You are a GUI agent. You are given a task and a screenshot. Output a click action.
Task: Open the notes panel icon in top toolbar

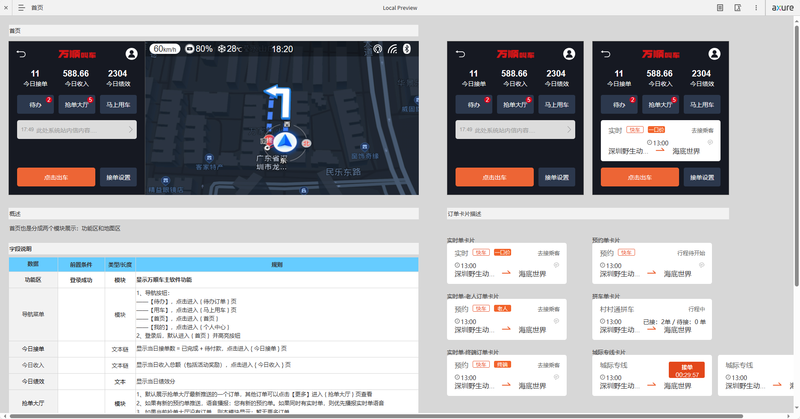pyautogui.click(x=720, y=7)
